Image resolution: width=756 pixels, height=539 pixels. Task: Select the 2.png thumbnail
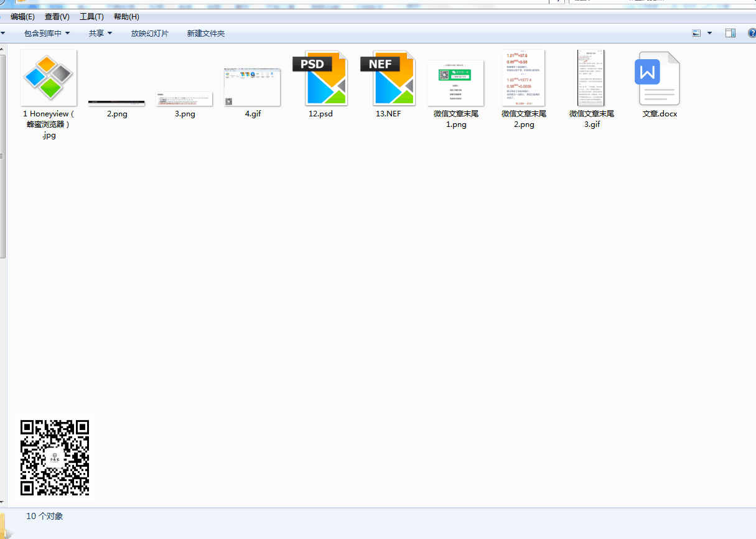pyautogui.click(x=116, y=103)
